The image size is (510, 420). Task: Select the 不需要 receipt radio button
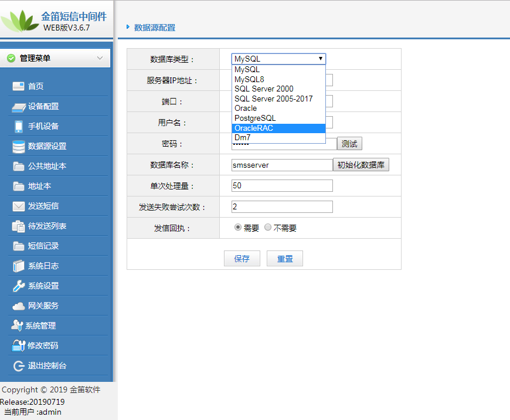point(268,228)
